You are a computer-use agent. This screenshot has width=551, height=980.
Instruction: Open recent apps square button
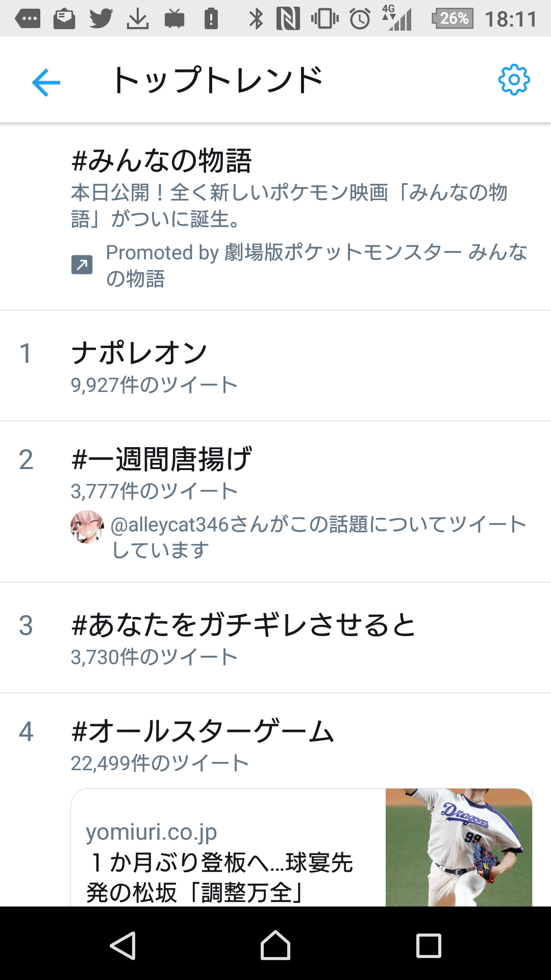tap(429, 945)
